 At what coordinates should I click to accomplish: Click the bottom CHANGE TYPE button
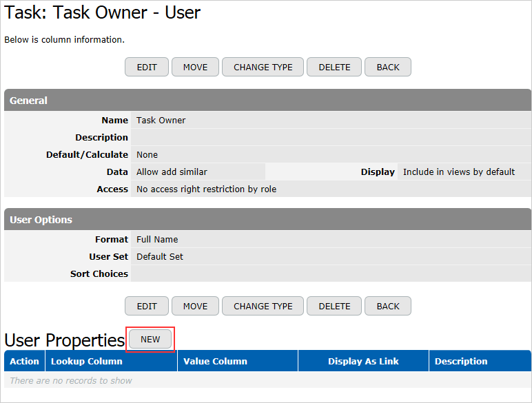coord(263,306)
